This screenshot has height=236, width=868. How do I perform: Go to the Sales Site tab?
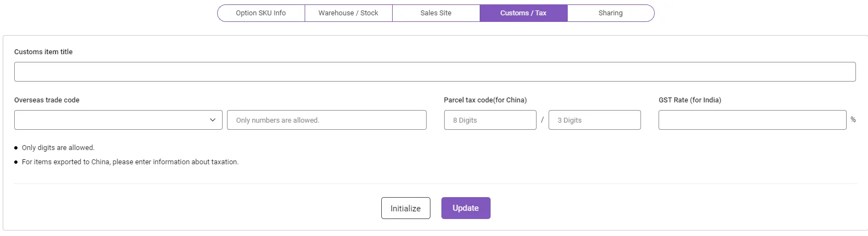pos(436,13)
